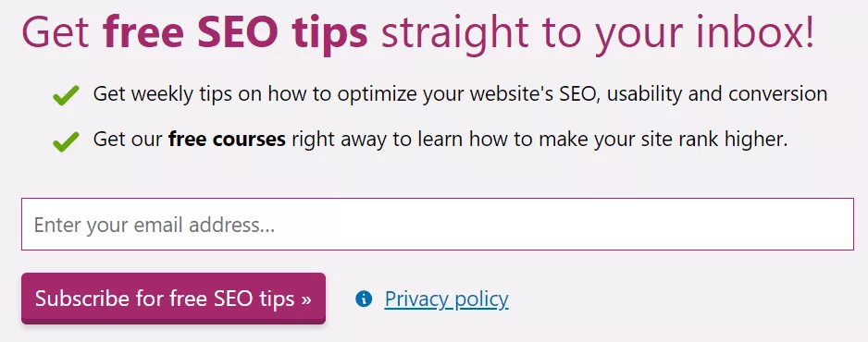Click 'usability and conversion' in first bullet
868x342 pixels.
(717, 94)
